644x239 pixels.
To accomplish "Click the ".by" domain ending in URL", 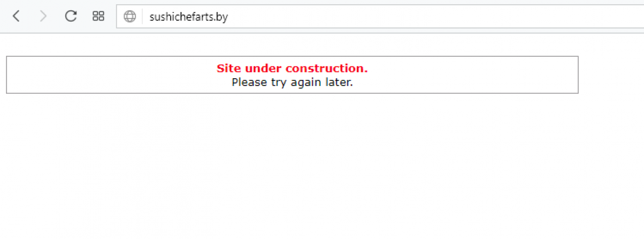I will (221, 17).
